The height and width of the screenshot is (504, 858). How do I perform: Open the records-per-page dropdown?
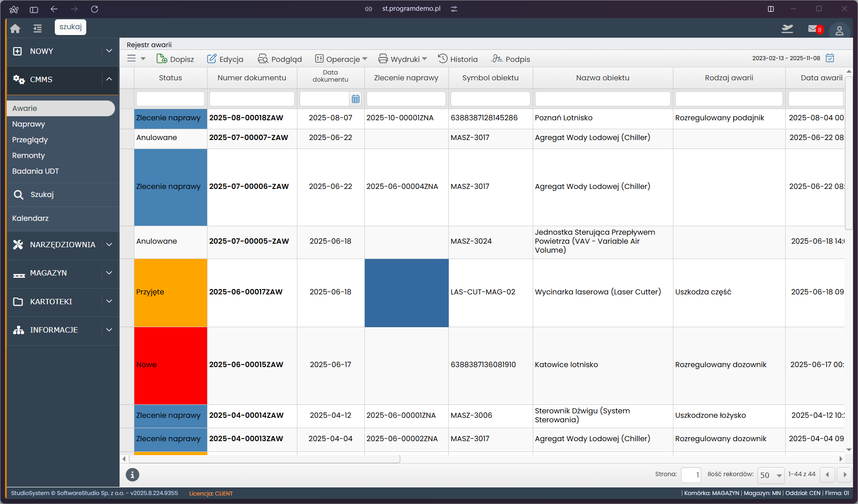[x=770, y=475]
